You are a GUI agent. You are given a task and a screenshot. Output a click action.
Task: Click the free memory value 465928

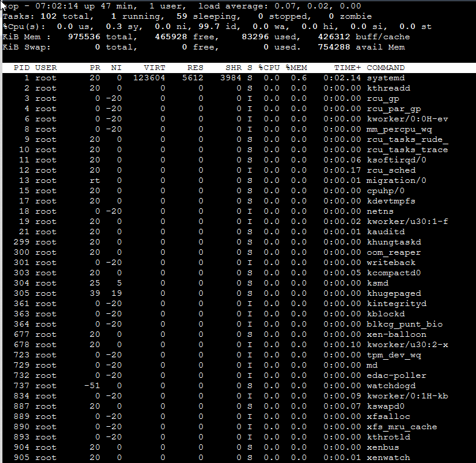171,37
